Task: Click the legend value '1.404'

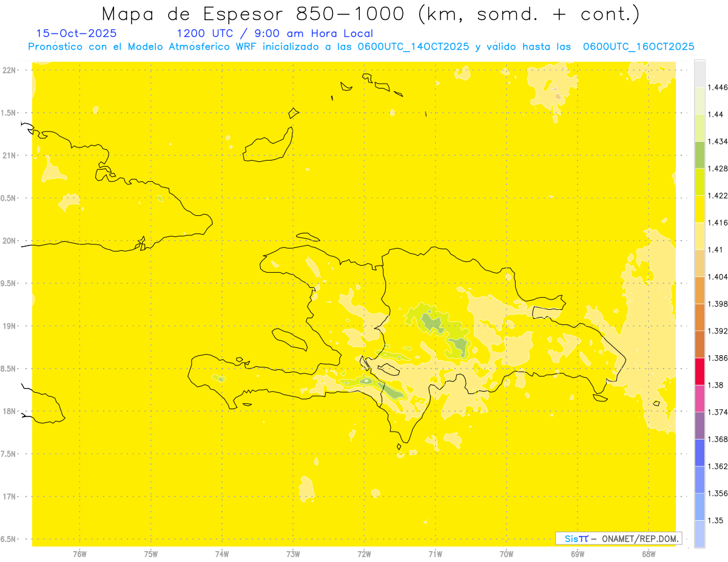Action: tap(718, 276)
